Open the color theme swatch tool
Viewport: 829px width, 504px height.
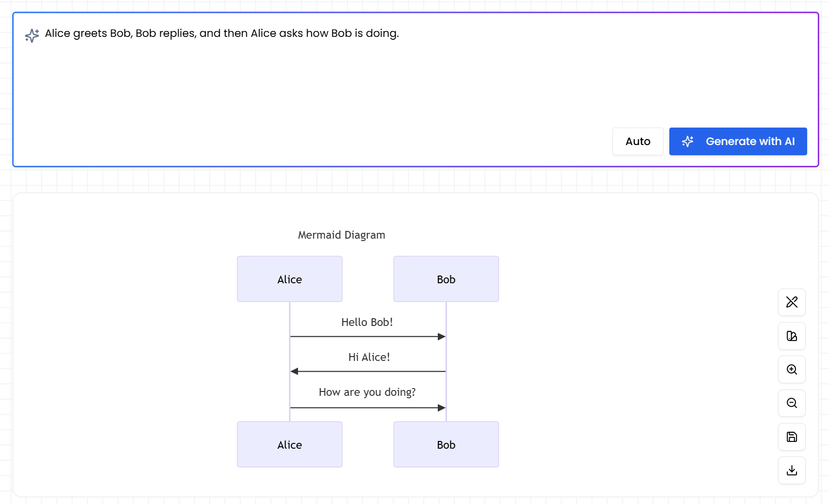792,336
